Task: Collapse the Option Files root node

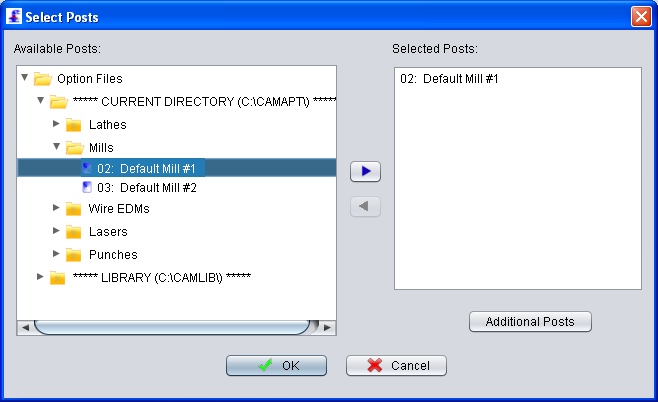Action: pyautogui.click(x=24, y=77)
